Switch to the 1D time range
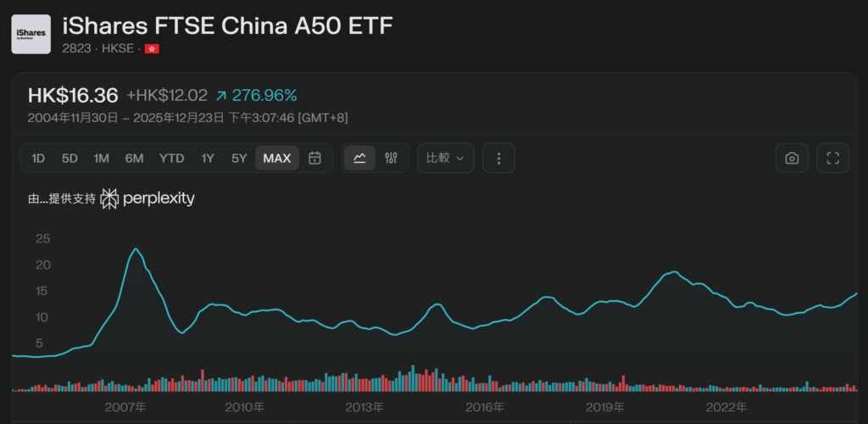 38,158
